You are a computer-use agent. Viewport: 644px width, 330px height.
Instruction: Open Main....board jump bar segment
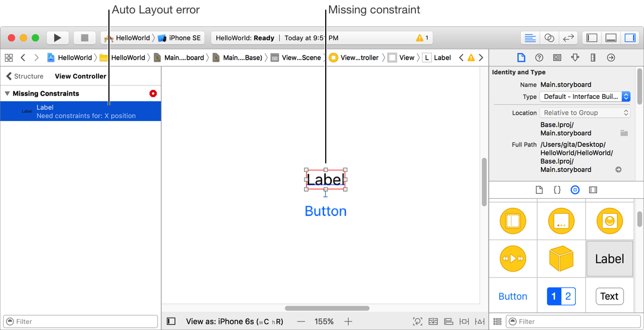tap(179, 58)
